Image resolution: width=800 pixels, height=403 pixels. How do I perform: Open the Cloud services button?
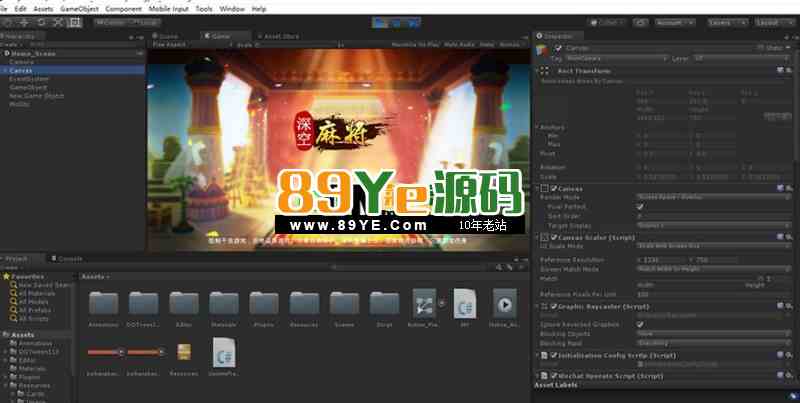(640, 22)
